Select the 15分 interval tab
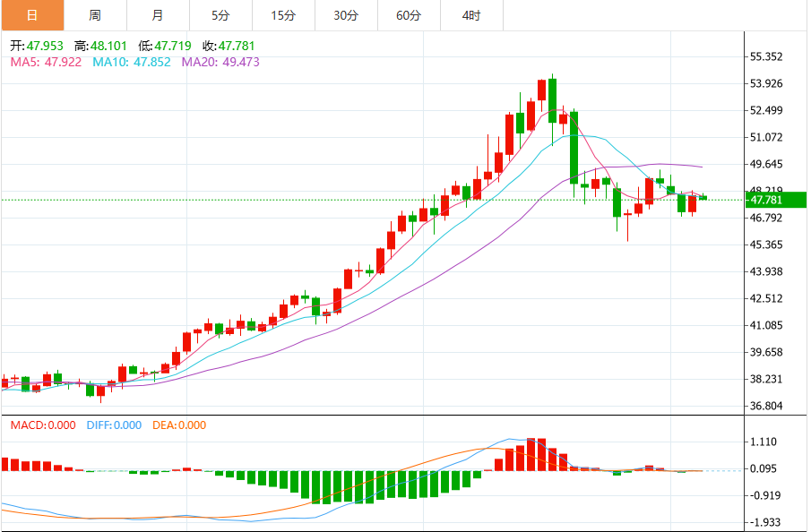 283,15
